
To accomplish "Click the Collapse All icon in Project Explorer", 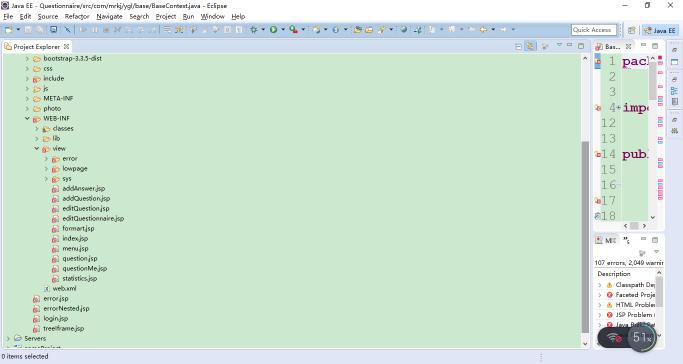I will [518, 46].
